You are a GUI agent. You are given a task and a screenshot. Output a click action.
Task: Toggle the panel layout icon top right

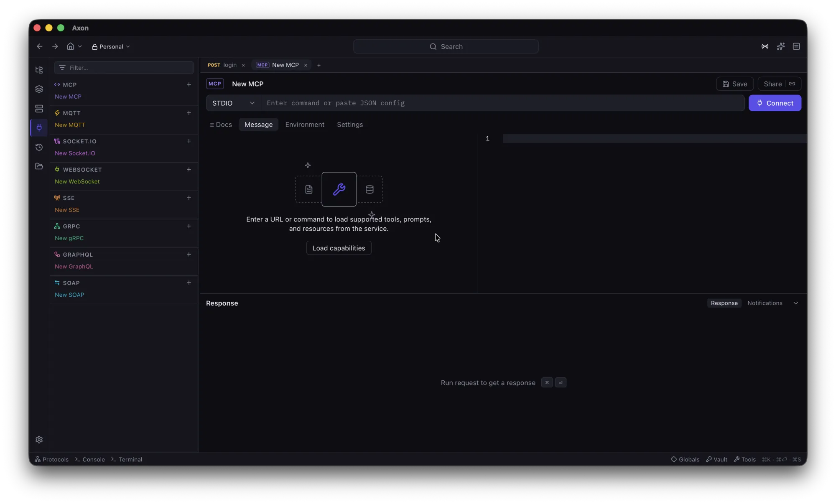(796, 46)
